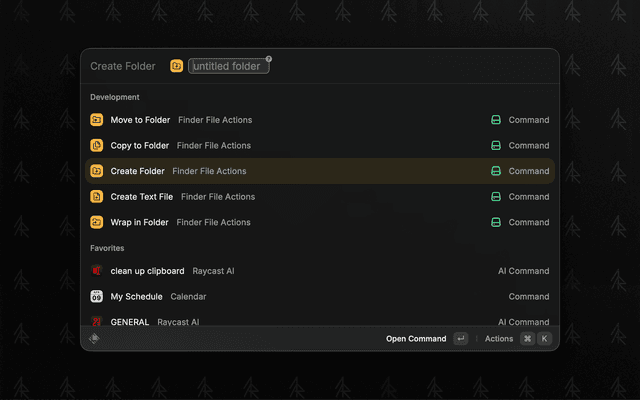Open the GENERAL Raycast AI command
The height and width of the screenshot is (400, 640).
click(320, 321)
